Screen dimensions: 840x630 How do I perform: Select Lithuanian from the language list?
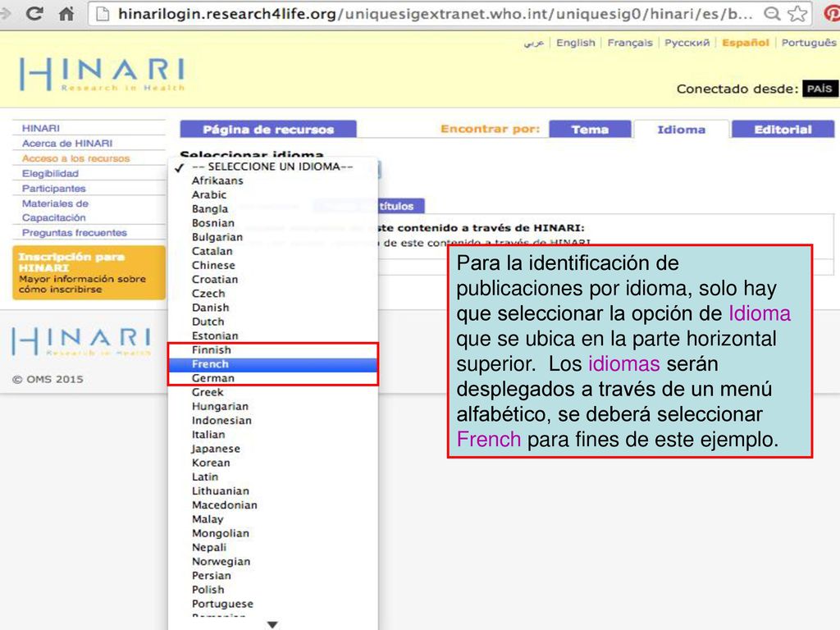[x=272, y=491]
